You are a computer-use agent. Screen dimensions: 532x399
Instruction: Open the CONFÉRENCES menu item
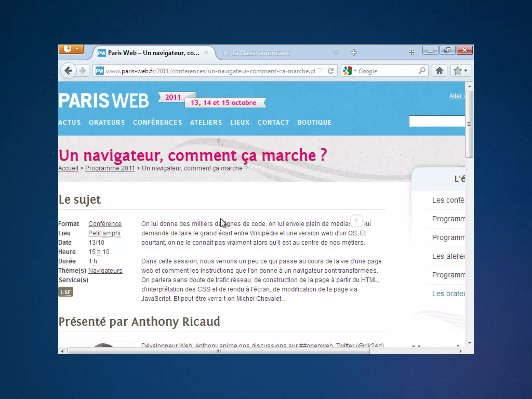pyautogui.click(x=157, y=122)
